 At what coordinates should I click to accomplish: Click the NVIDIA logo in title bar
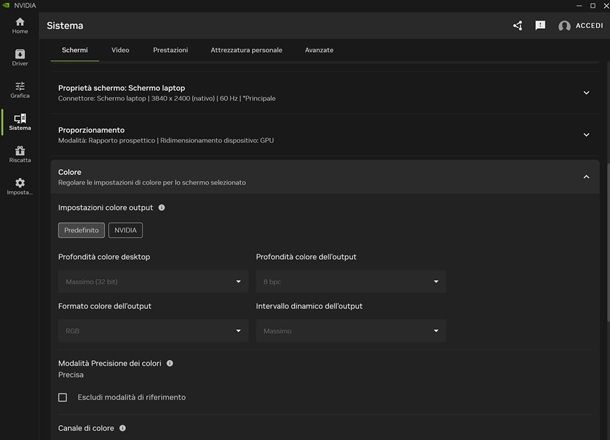point(6,5)
